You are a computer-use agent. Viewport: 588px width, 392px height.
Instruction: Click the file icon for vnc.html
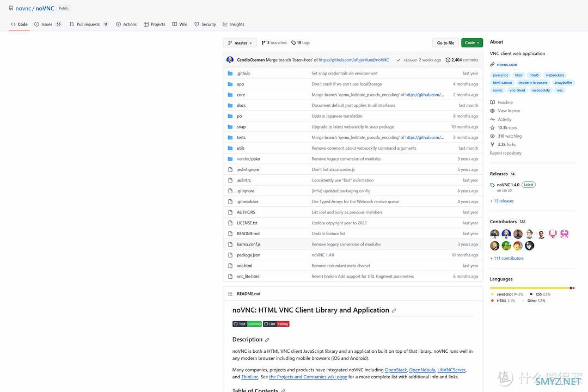(230, 266)
